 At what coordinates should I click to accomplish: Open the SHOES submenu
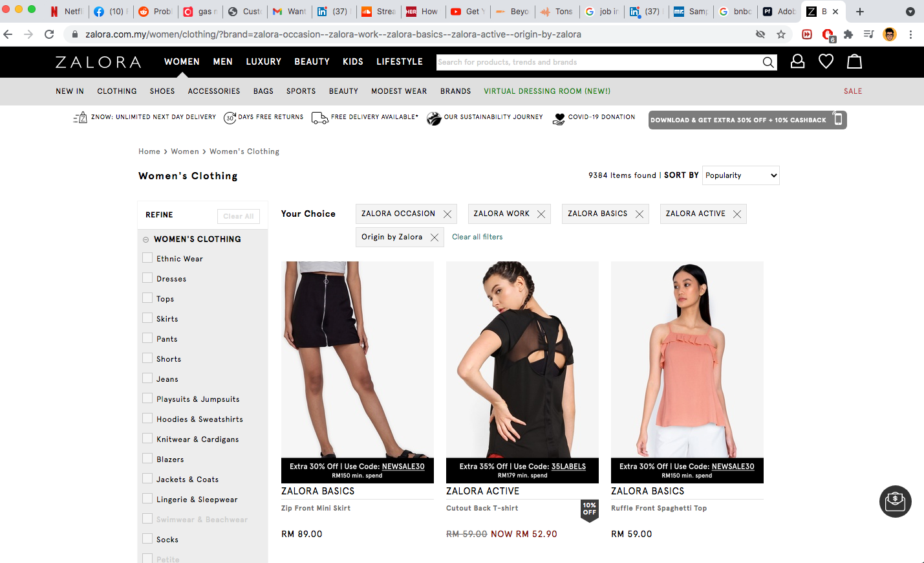[x=162, y=91]
